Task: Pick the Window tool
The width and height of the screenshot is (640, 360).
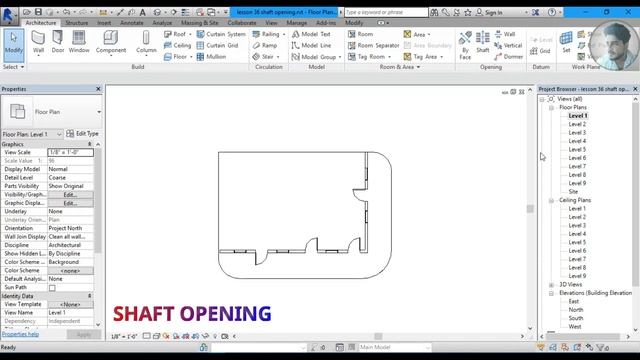Action: 79,42
